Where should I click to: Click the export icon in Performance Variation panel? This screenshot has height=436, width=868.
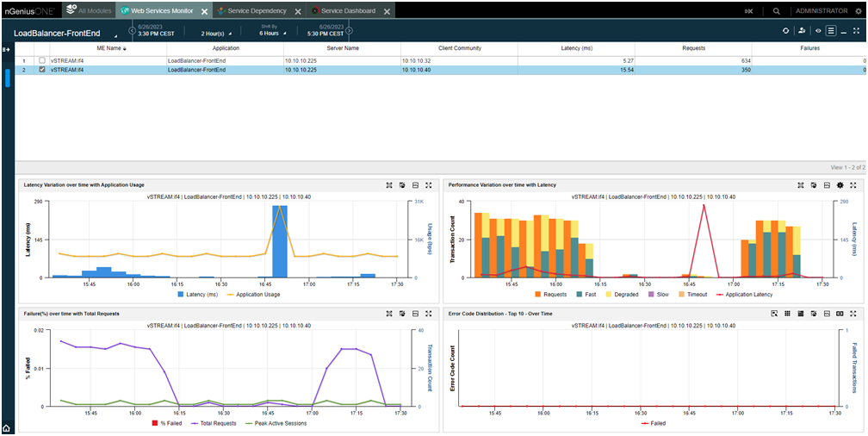[814, 185]
